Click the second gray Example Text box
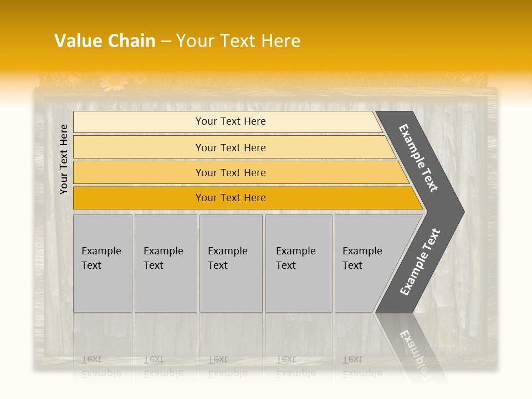 (165, 263)
